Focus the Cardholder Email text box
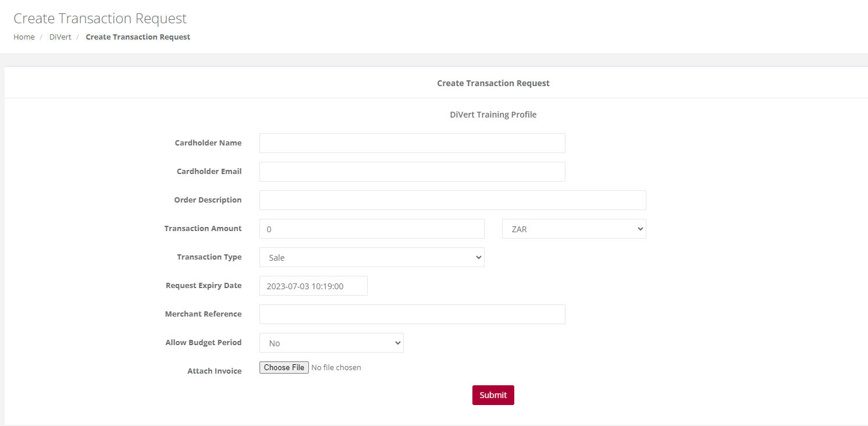 coord(412,172)
